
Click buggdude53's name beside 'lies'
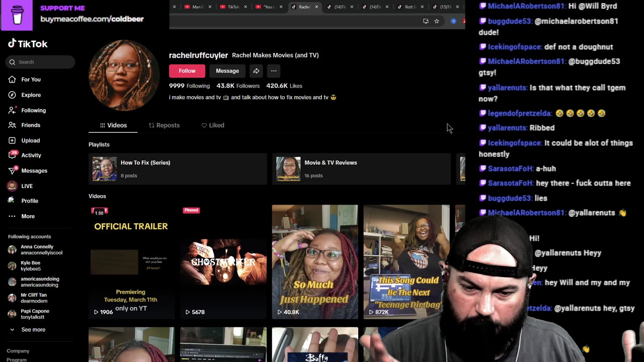click(x=510, y=198)
